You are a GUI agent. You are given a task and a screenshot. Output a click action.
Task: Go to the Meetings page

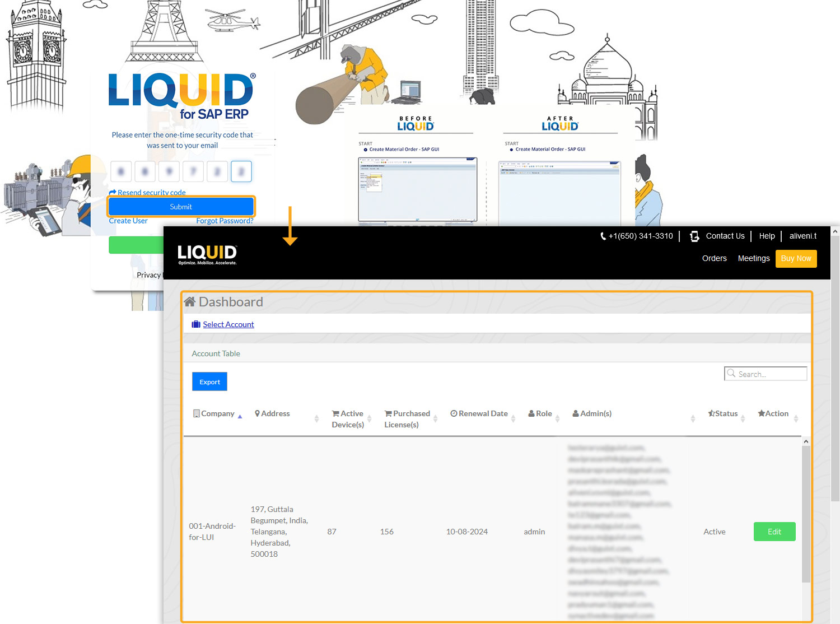pyautogui.click(x=754, y=258)
